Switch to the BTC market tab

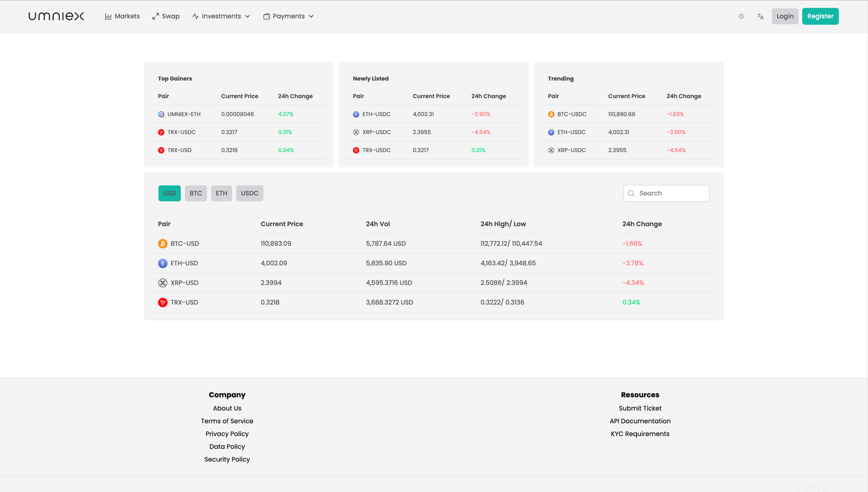(x=196, y=193)
